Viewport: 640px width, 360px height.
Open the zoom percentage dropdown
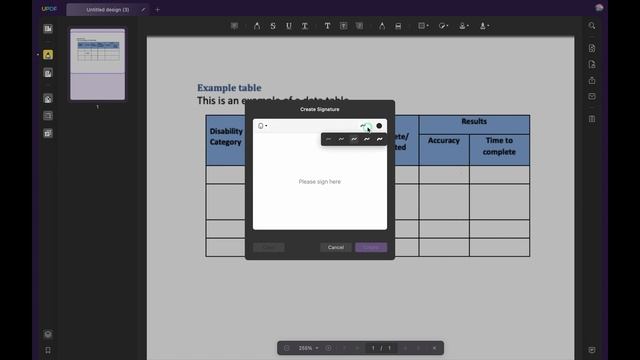(x=308, y=348)
